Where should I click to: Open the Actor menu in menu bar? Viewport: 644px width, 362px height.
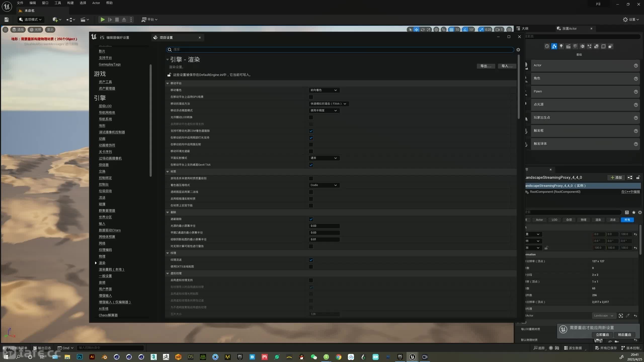(x=96, y=3)
